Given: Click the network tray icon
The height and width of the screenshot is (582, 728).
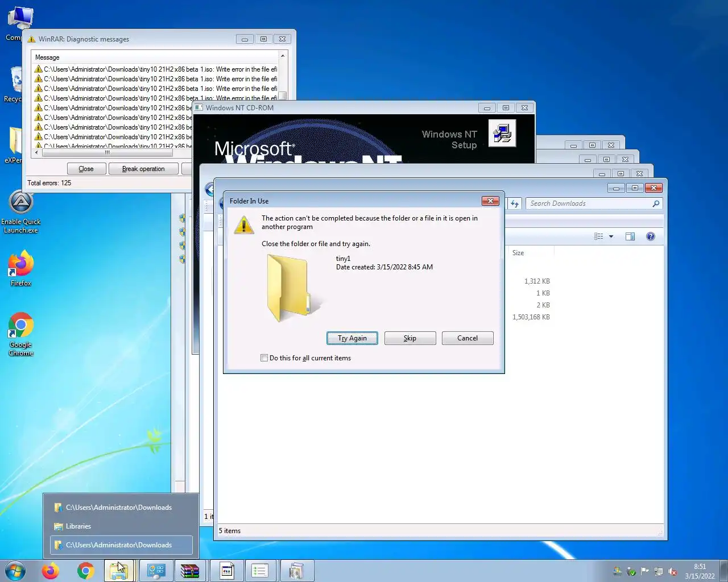Looking at the screenshot, I should 658,571.
